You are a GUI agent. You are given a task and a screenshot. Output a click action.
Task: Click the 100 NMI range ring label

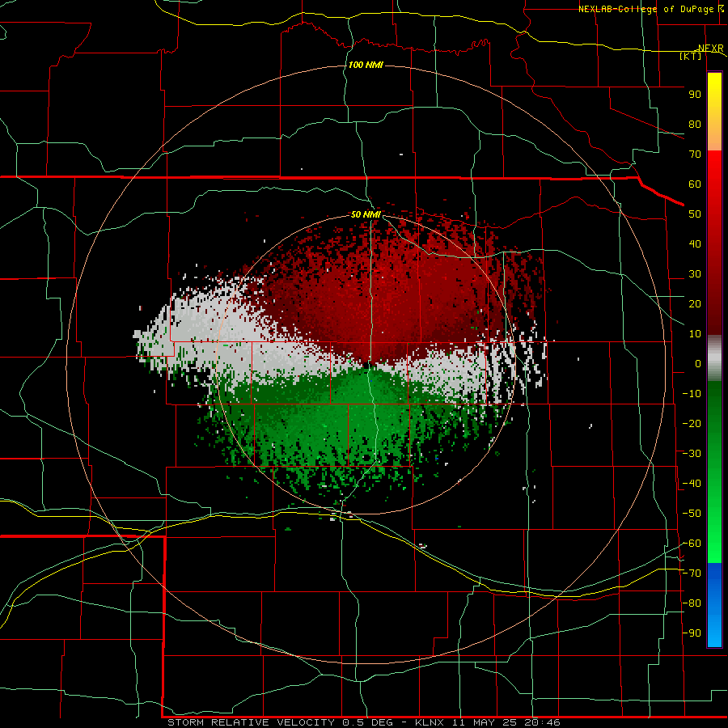pyautogui.click(x=366, y=65)
